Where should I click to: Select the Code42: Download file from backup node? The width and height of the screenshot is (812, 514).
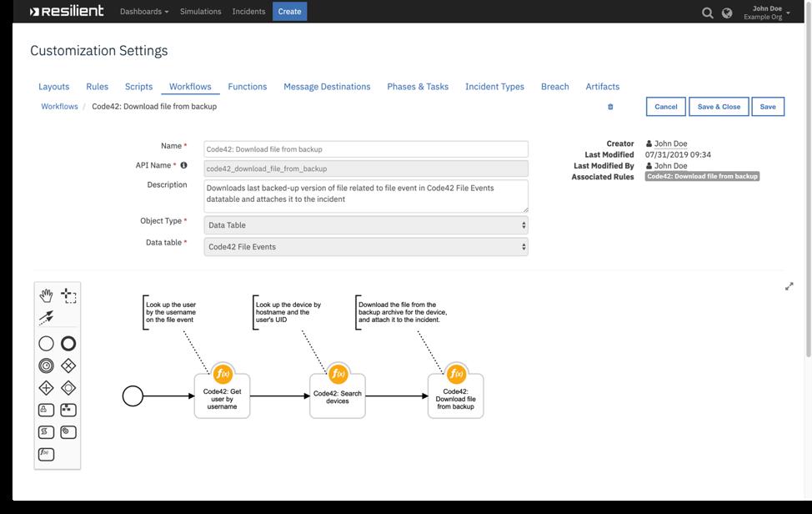[456, 396]
